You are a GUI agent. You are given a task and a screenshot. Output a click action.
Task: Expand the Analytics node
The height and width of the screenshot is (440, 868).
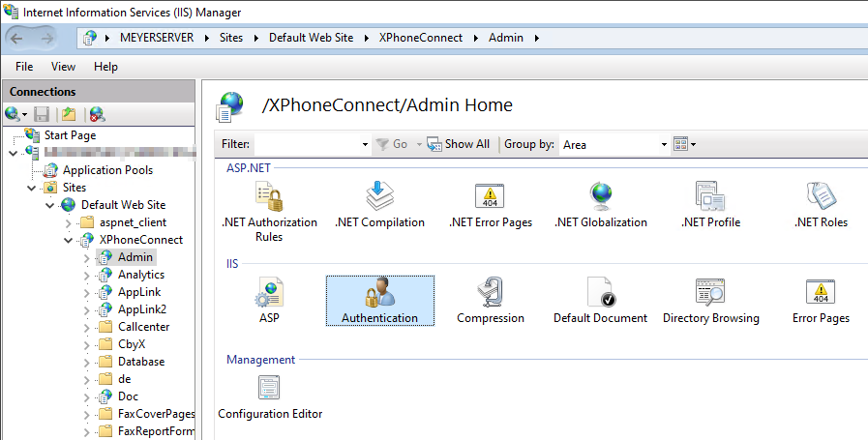pyautogui.click(x=86, y=275)
